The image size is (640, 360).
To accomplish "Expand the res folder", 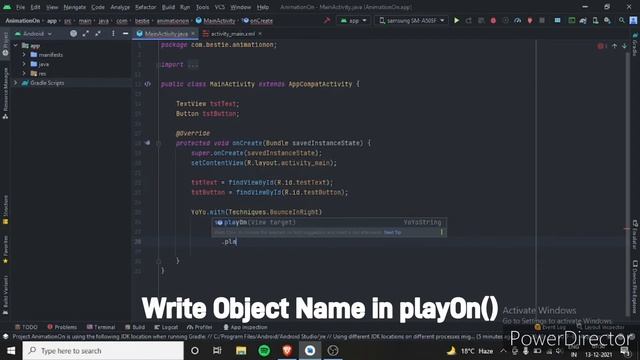I will tap(24, 73).
